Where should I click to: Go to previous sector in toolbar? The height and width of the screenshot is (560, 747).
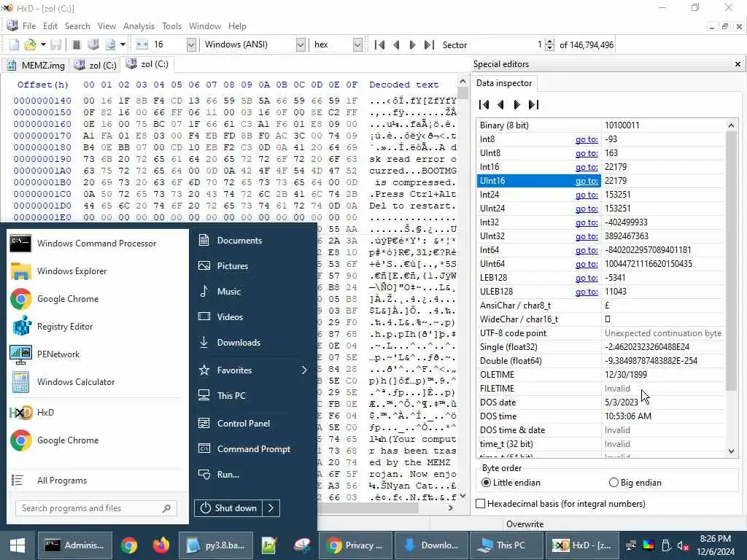point(396,44)
